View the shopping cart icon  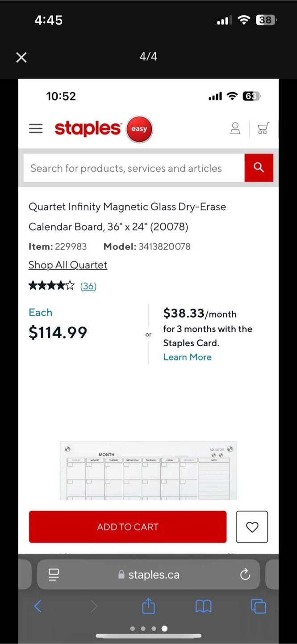263,128
